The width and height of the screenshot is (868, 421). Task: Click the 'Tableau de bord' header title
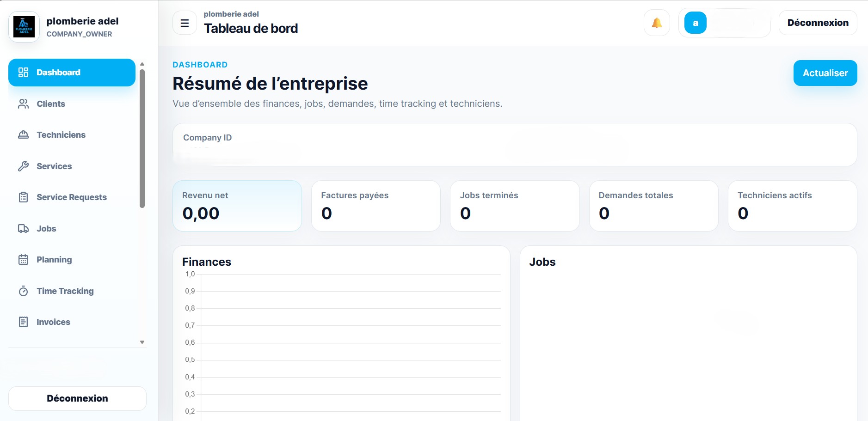tap(251, 28)
